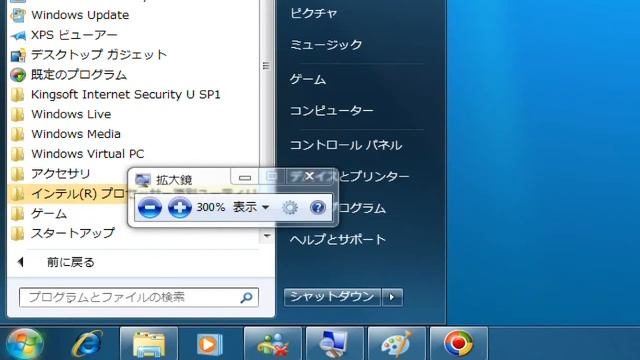Click the シャットダウン button
Viewport: 640px width, 360px height.
tap(332, 297)
